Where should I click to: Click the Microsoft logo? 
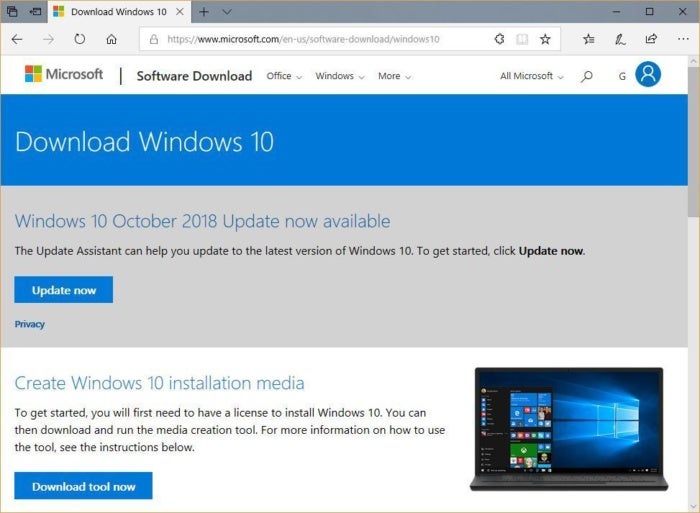click(64, 74)
